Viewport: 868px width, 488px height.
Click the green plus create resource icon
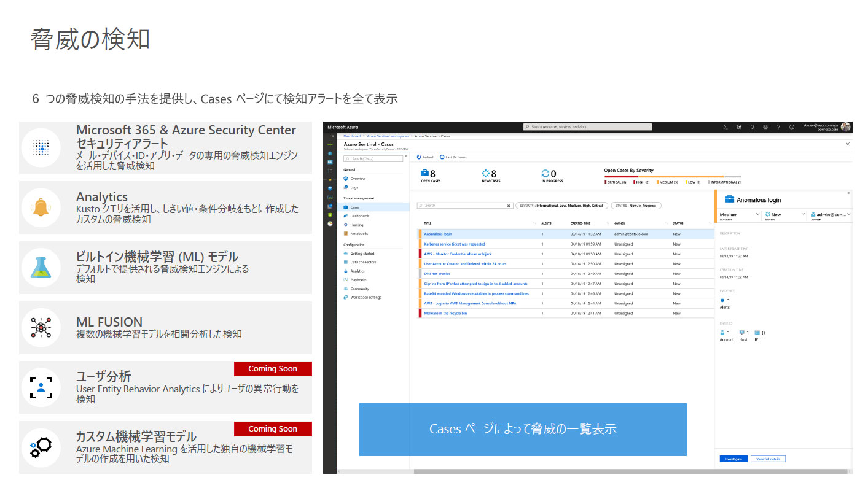click(330, 144)
